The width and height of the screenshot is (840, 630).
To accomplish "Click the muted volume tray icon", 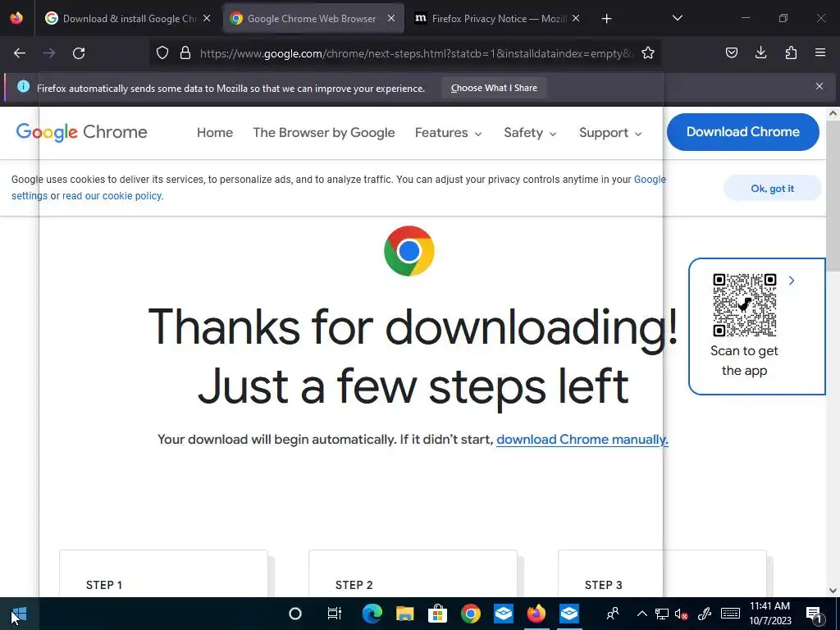I will [682, 614].
